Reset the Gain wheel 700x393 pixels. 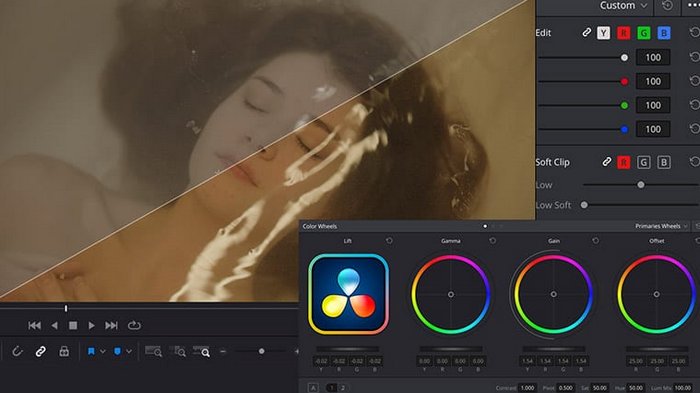click(596, 241)
